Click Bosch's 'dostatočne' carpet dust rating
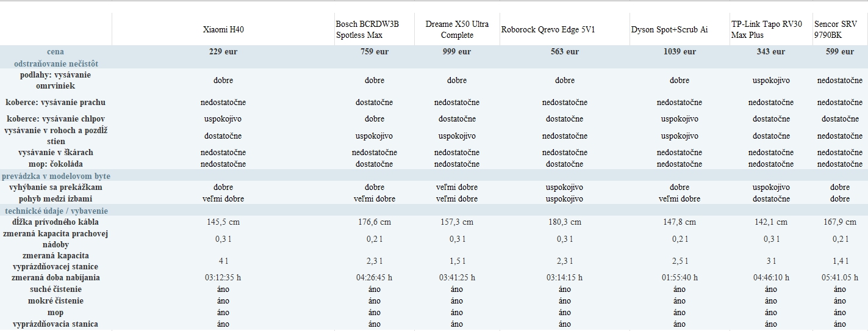 coord(375,102)
